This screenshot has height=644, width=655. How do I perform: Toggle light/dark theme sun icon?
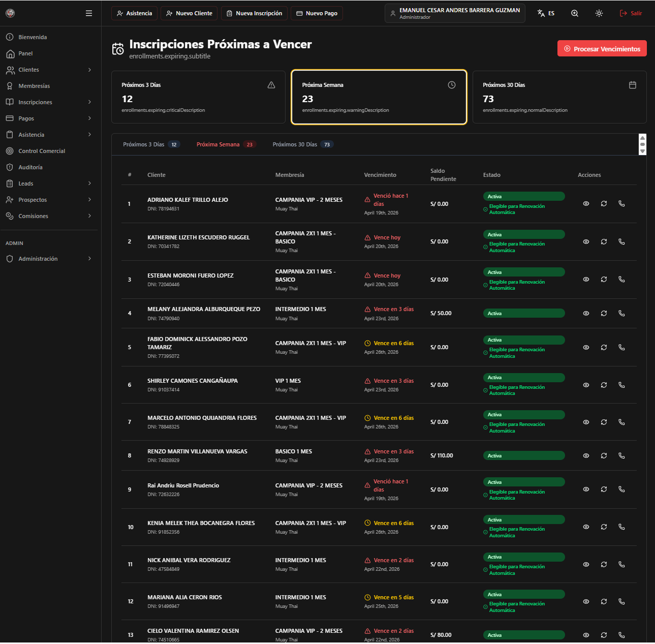click(599, 13)
